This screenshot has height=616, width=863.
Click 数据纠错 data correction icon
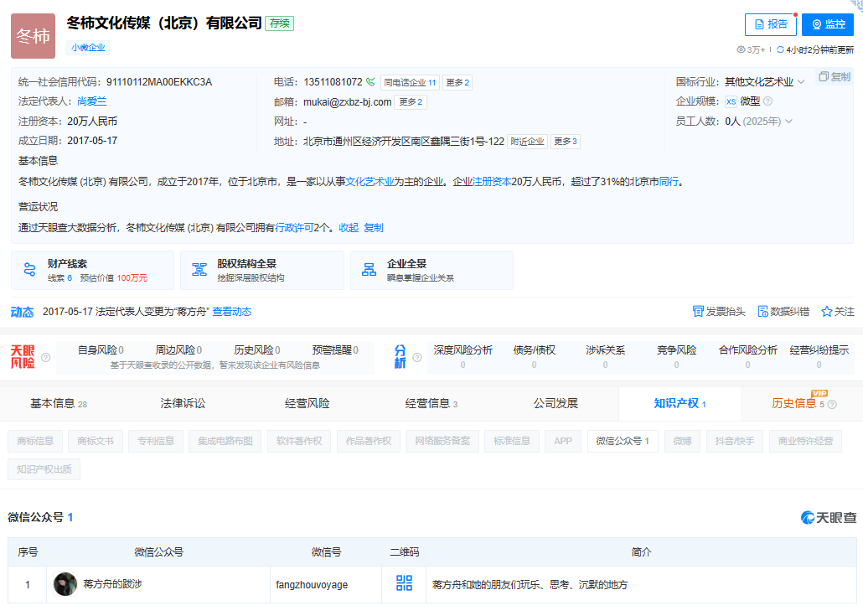(762, 312)
